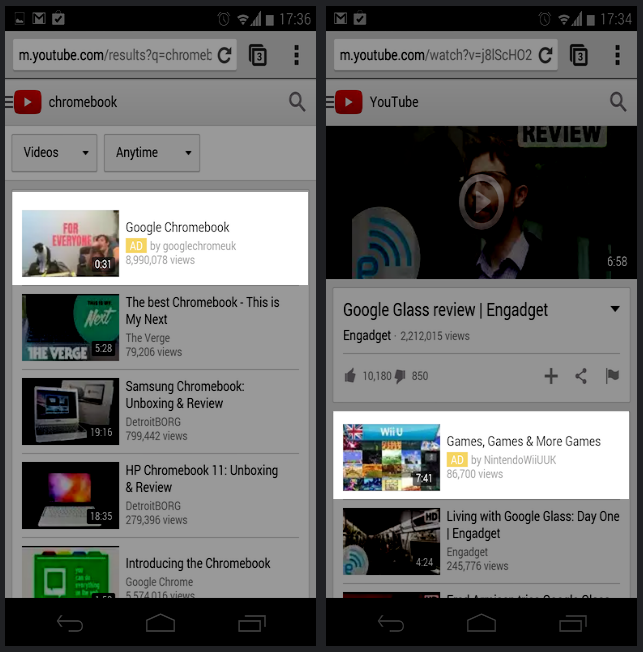The height and width of the screenshot is (652, 643).
Task: Dislike the Google Glass review video
Action: click(x=400, y=377)
